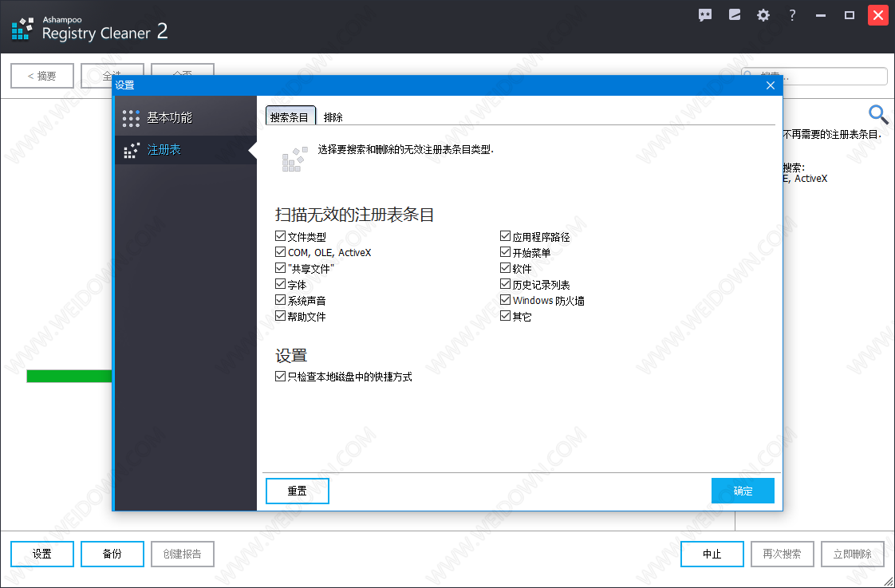
Task: Click the 注册表 registry icon in sidebar
Action: tap(132, 150)
